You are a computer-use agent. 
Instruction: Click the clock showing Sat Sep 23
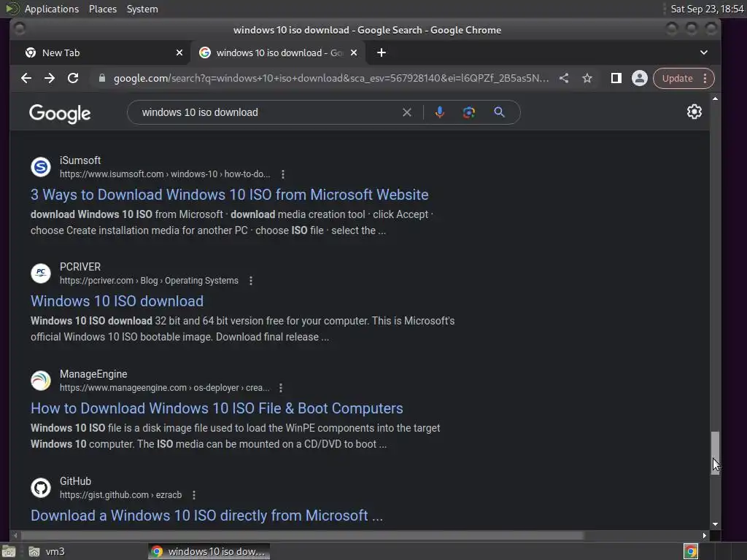[x=707, y=9]
